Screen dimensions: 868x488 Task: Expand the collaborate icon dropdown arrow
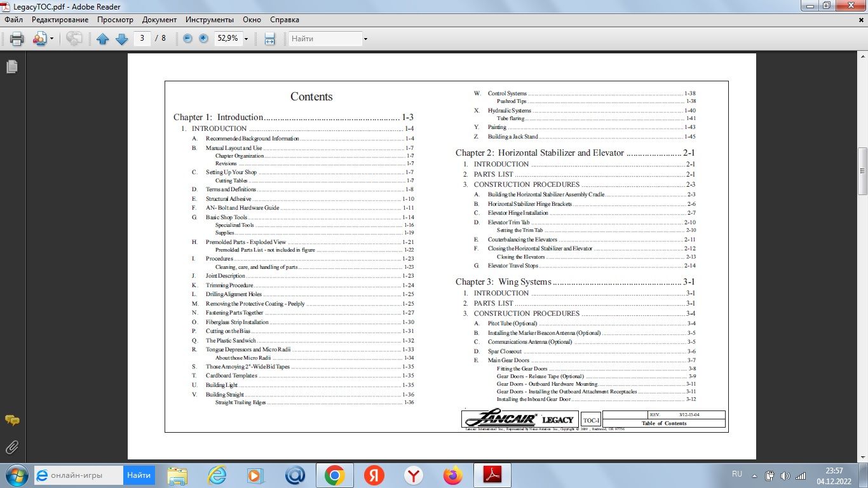(51, 39)
